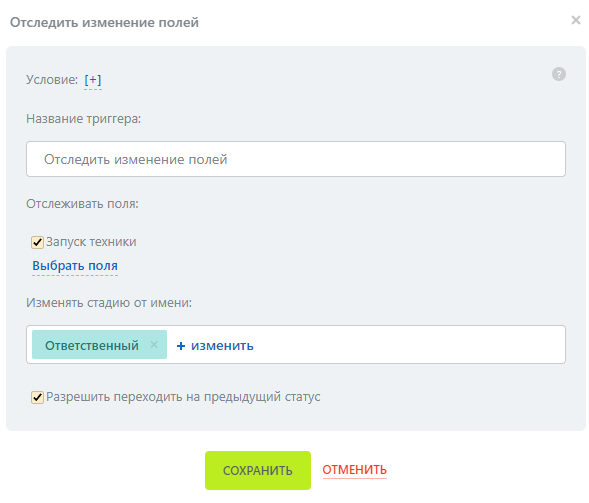Toggle Разрешить переходить на предыдущий статус checkbox
Viewport: 589px width, 503px height.
pos(37,397)
